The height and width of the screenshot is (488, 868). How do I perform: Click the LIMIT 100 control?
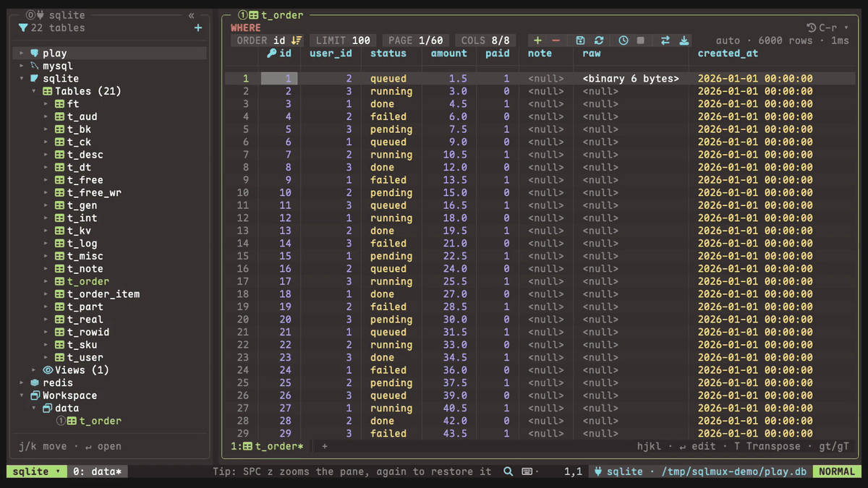[343, 40]
